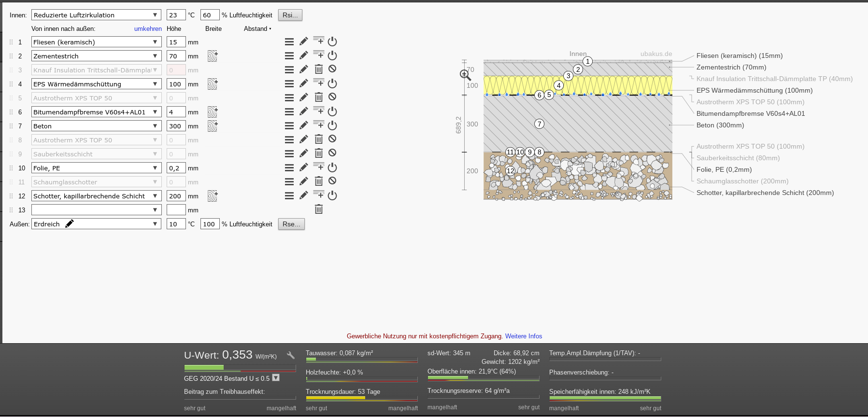
Task: Click the Rse... button
Action: tap(291, 224)
